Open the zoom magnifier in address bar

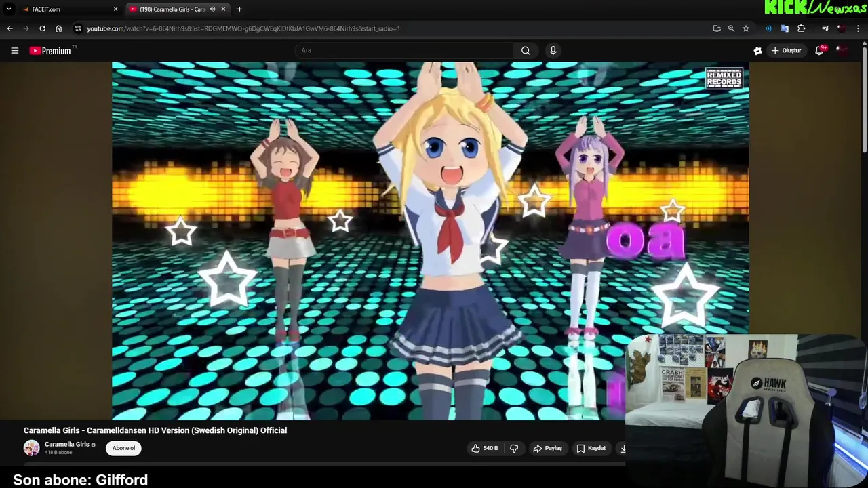click(731, 28)
